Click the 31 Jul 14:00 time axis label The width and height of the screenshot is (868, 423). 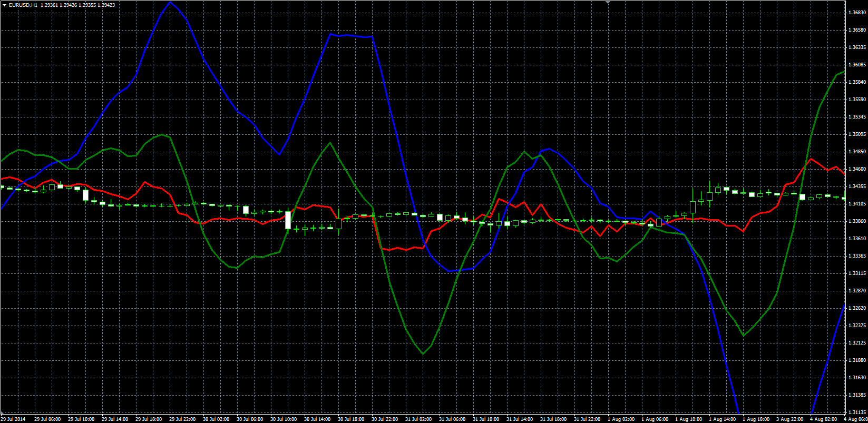point(520,419)
